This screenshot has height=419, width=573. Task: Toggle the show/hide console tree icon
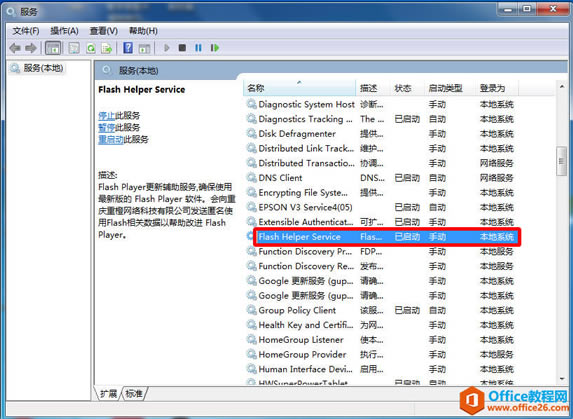click(x=53, y=48)
